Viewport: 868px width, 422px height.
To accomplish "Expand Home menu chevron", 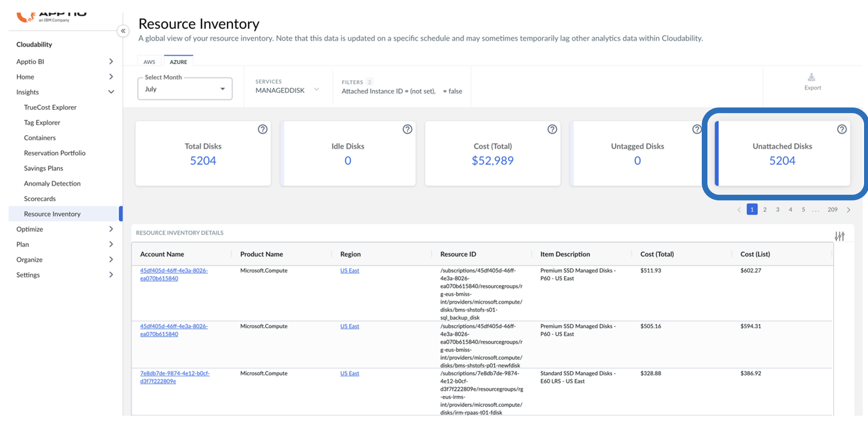I will point(111,77).
